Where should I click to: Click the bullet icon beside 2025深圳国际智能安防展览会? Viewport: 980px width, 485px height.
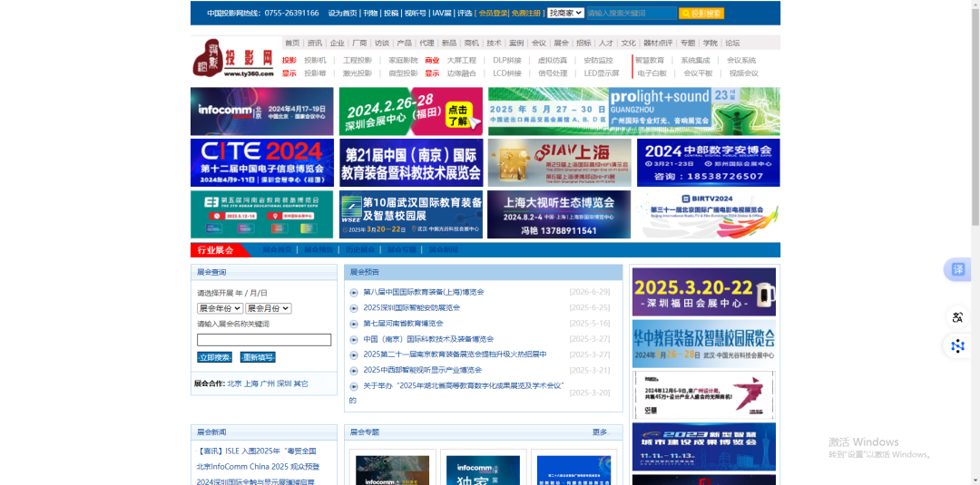click(x=354, y=308)
